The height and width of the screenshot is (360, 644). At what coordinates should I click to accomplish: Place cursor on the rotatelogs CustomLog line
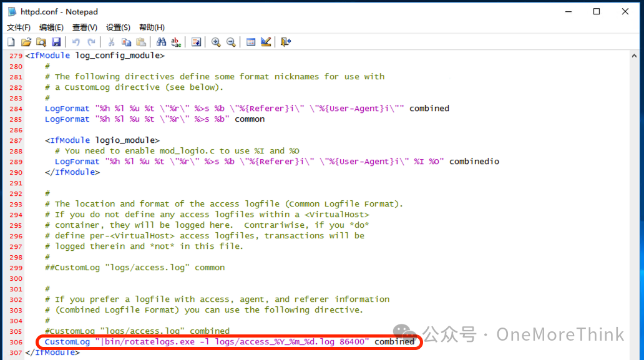tap(230, 342)
